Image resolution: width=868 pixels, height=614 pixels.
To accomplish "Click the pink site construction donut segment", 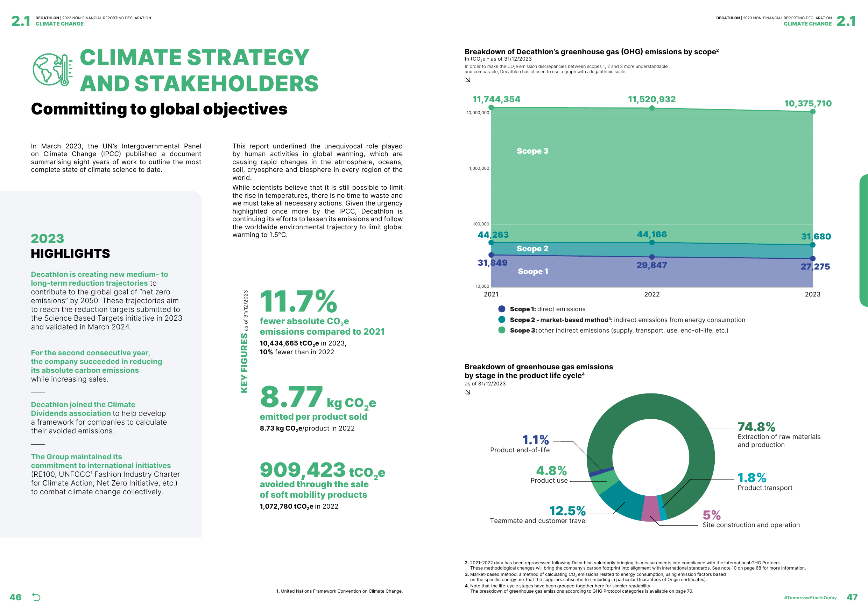I will pyautogui.click(x=651, y=509).
